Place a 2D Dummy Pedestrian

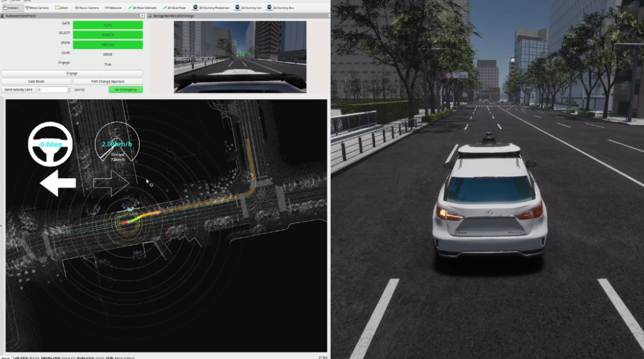point(211,8)
